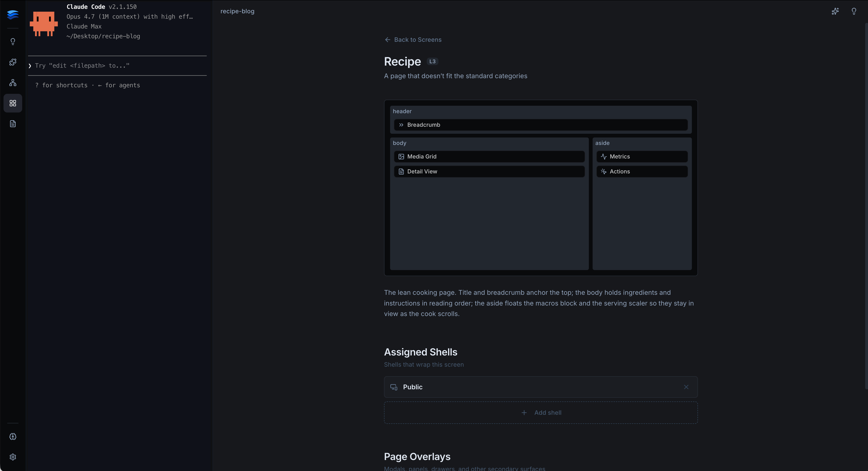
Task: Select the Media Grid block
Action: pyautogui.click(x=489, y=157)
